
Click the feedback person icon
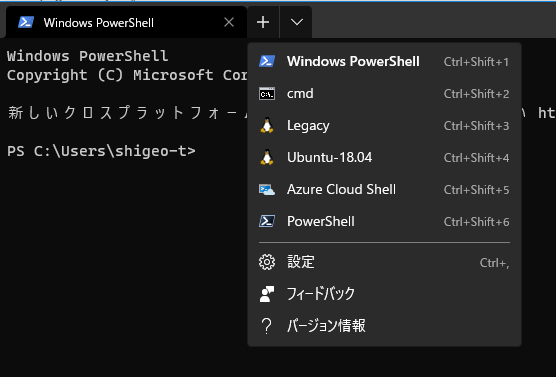267,294
